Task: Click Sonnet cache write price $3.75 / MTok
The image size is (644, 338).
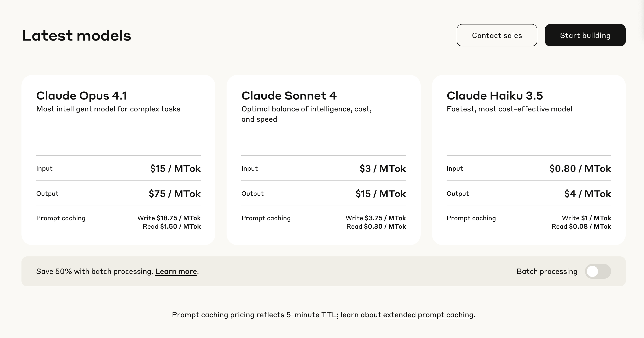Action: tap(385, 218)
